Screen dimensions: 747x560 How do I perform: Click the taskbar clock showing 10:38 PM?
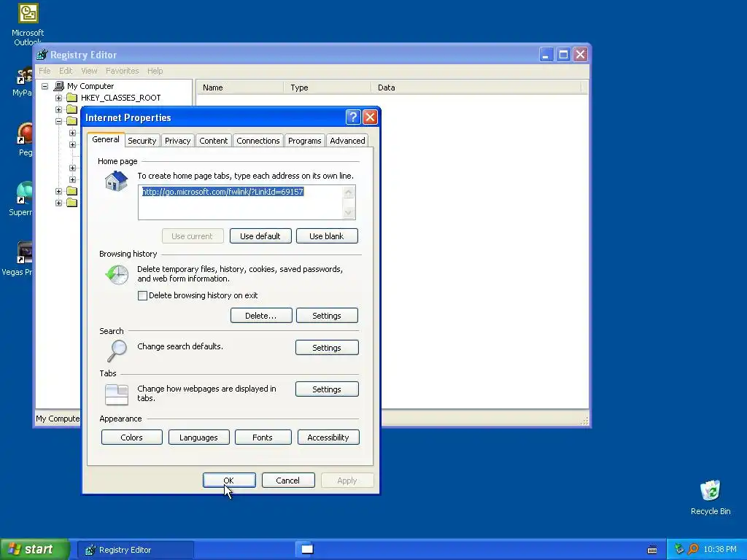tap(720, 550)
